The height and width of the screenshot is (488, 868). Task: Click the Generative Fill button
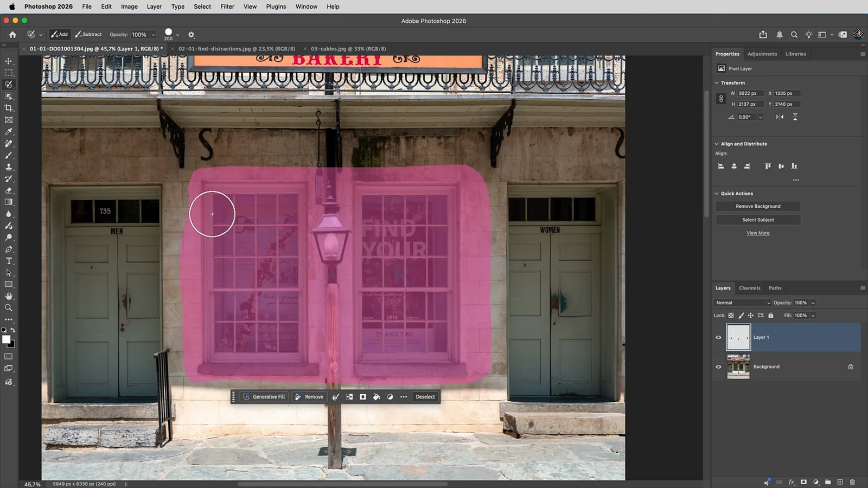point(264,397)
